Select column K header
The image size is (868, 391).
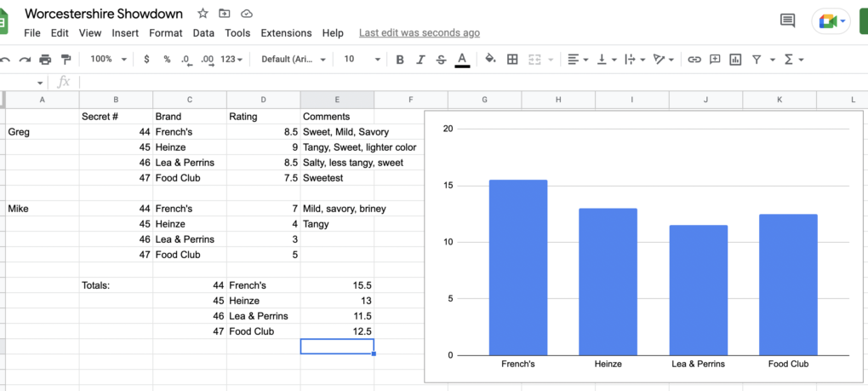coord(779,100)
